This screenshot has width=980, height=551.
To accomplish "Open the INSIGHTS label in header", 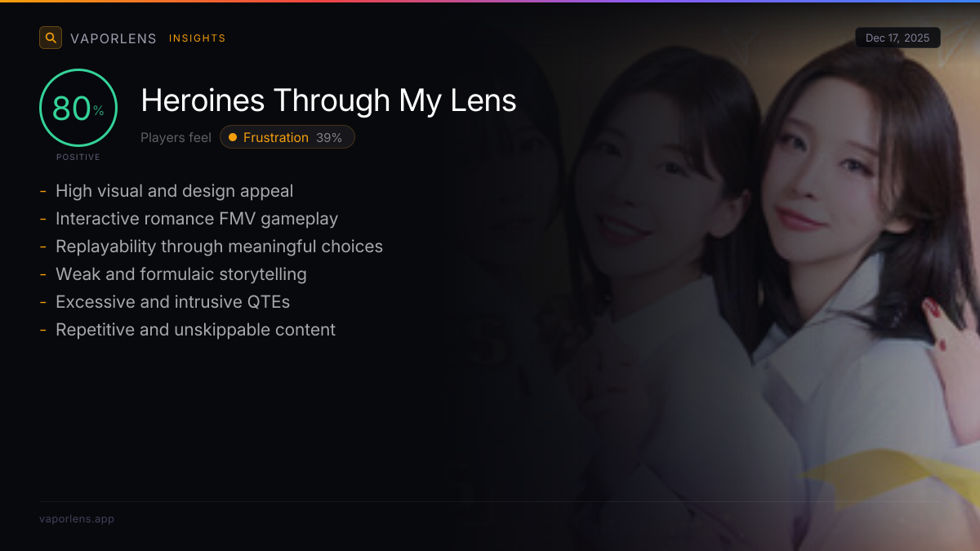I will (x=198, y=38).
